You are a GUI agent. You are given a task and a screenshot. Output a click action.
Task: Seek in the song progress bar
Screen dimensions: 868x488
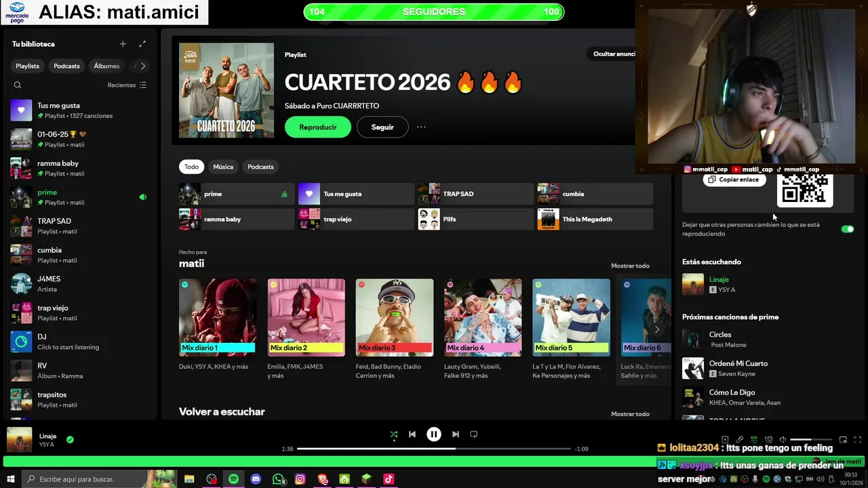tap(434, 449)
